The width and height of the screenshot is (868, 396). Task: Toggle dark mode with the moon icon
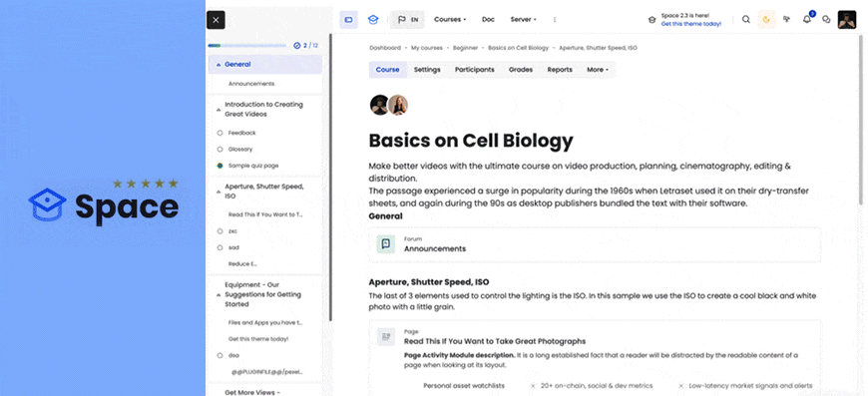pos(766,20)
